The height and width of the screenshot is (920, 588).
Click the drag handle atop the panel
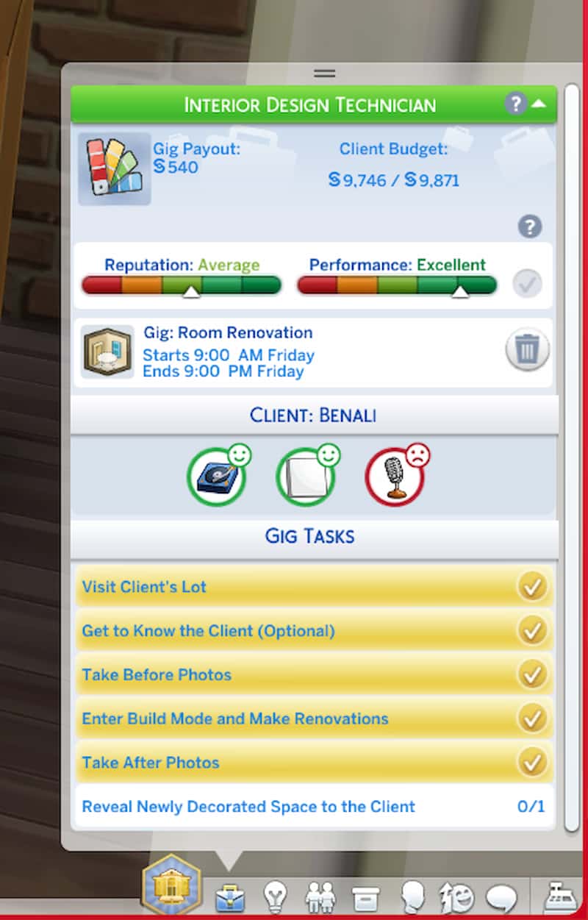click(324, 73)
